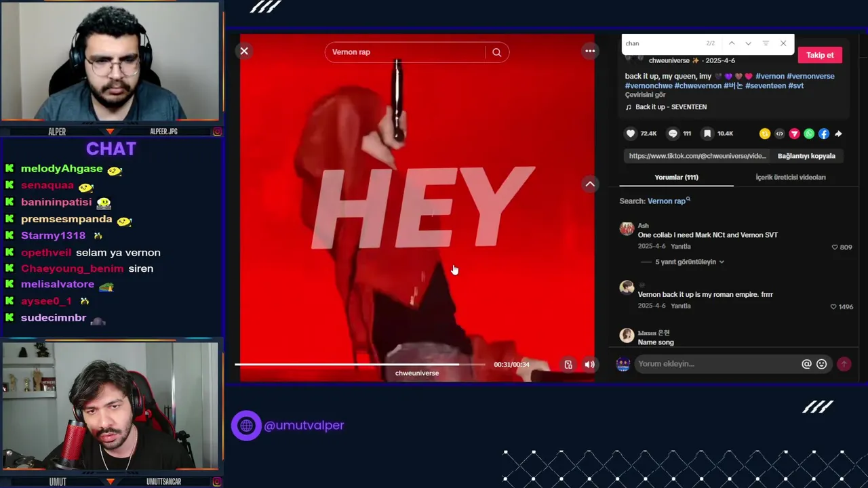868x488 pixels.
Task: Click the Instagram icon beside ALPEER.JPG
Action: click(x=217, y=131)
